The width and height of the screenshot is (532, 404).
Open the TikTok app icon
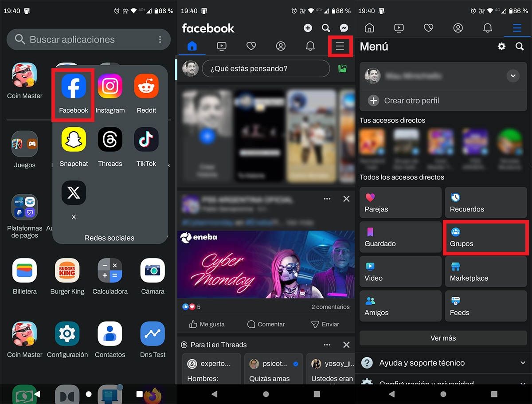pyautogui.click(x=146, y=140)
